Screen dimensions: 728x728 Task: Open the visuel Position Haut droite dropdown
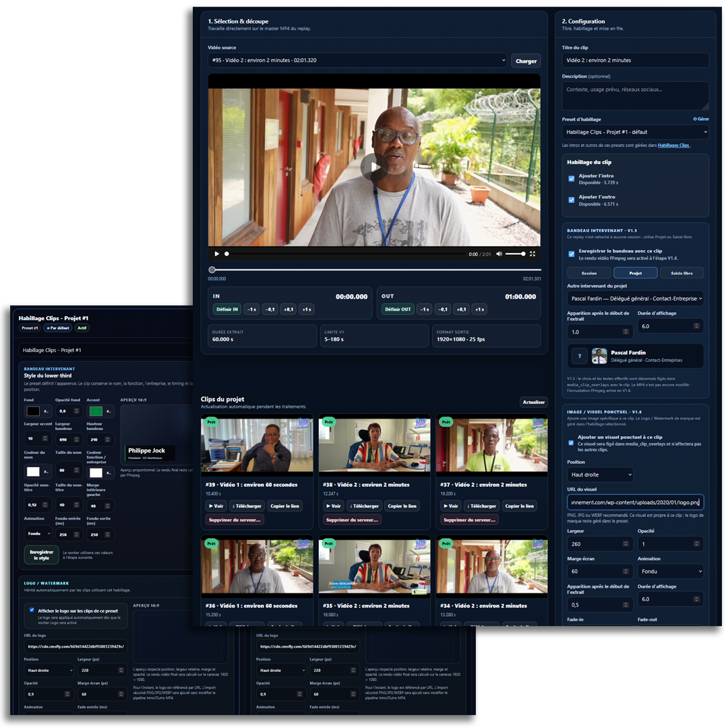pos(601,475)
